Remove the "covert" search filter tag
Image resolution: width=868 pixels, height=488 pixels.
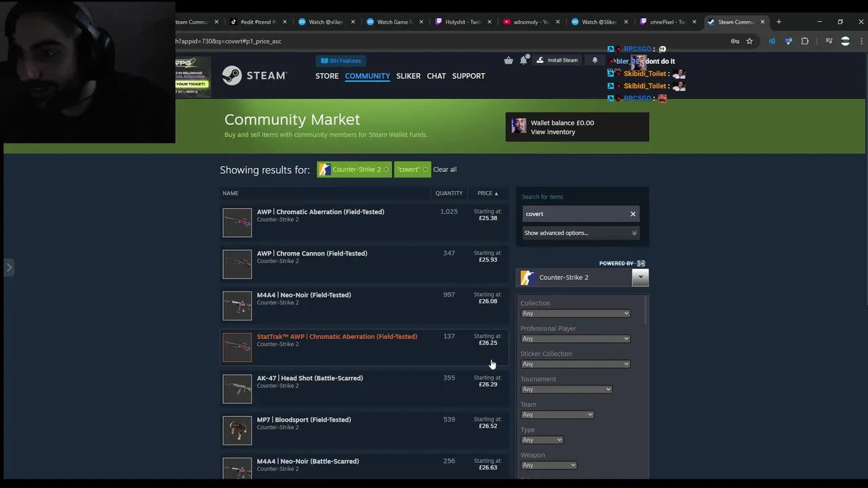[x=425, y=169]
